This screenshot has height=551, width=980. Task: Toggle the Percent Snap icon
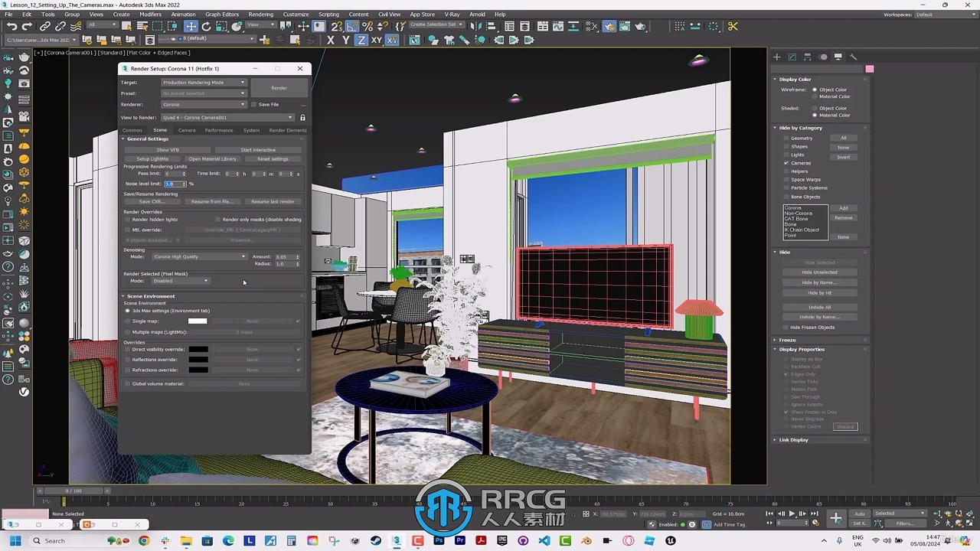(x=367, y=26)
